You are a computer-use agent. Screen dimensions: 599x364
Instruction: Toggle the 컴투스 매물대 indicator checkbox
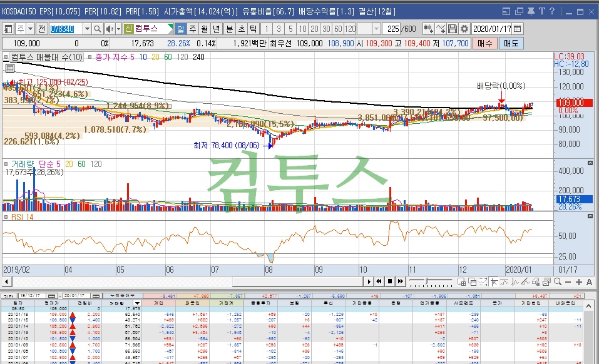(x=6, y=58)
